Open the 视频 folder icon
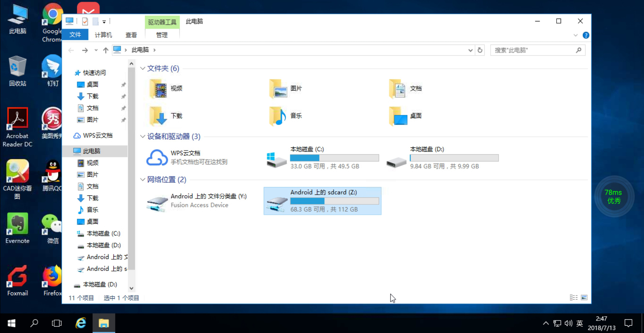Screen dimensions: 644x333 [x=158, y=89]
